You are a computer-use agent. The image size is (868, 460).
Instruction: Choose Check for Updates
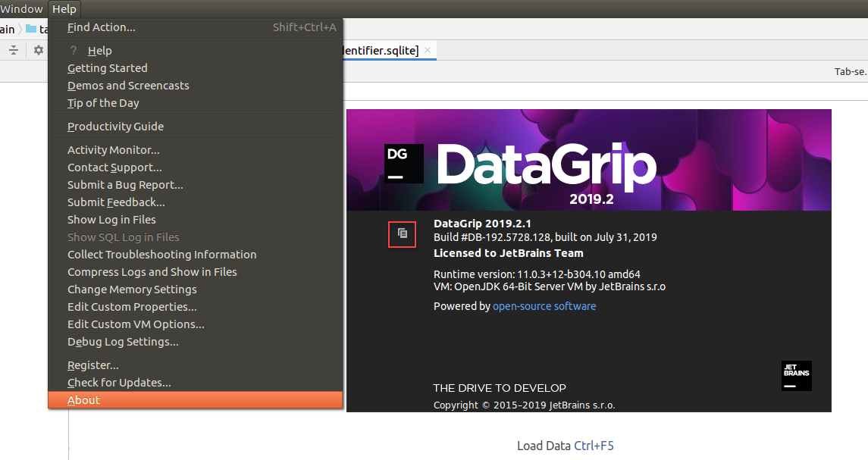click(120, 382)
